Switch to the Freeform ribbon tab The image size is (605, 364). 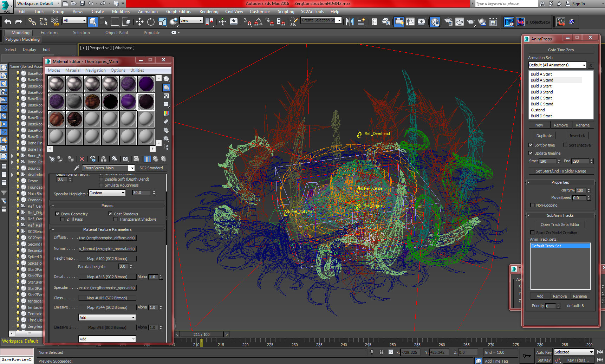pos(49,33)
